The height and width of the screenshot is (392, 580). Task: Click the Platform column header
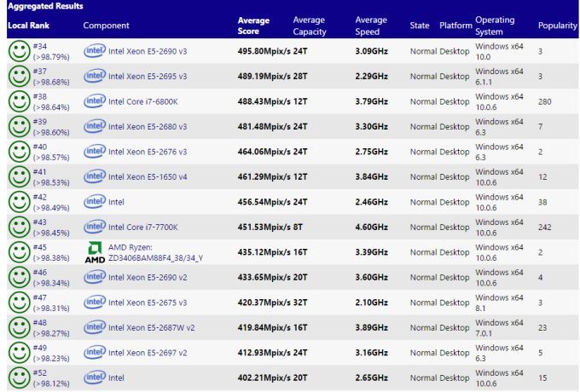pyautogui.click(x=455, y=26)
